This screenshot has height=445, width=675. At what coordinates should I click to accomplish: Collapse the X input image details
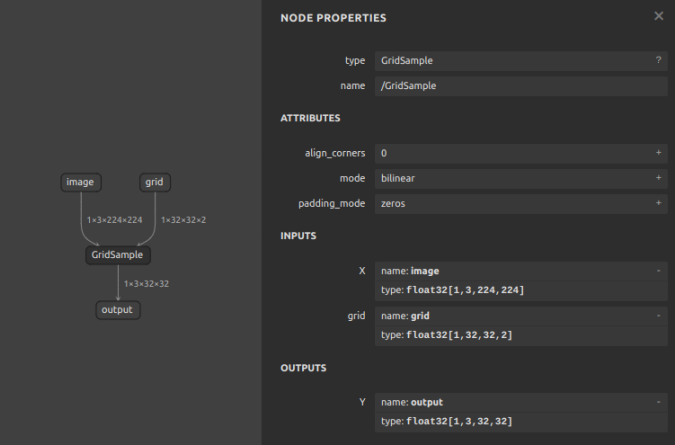click(x=658, y=271)
